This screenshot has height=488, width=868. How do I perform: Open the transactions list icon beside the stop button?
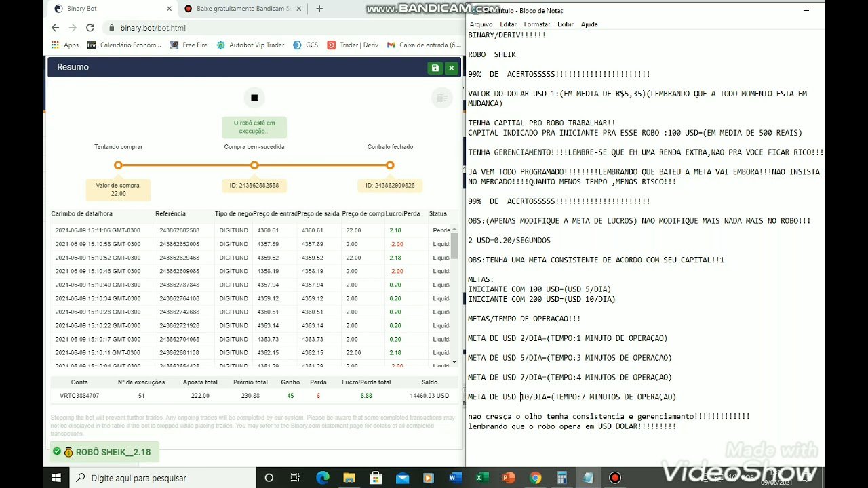(441, 98)
